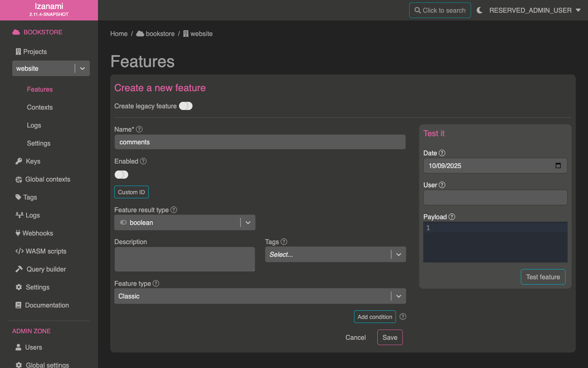
Task: Open the calendar picker in Date field
Action: [x=558, y=166]
